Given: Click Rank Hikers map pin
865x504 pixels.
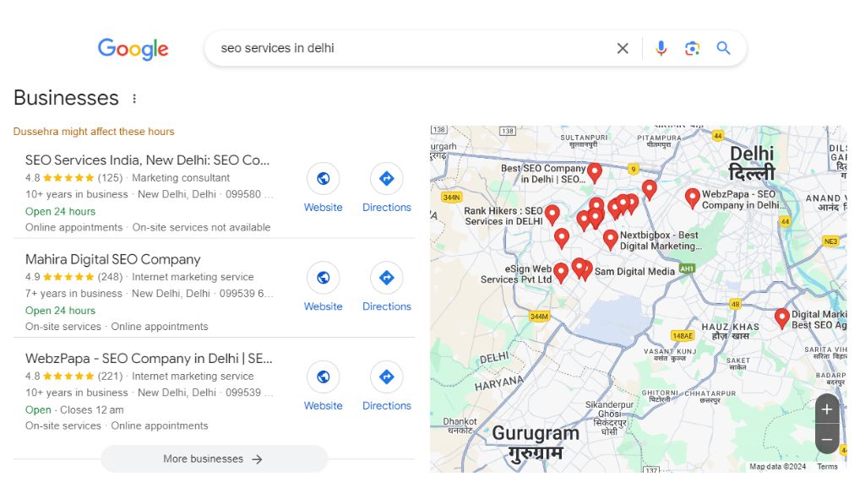Looking at the screenshot, I should tap(552, 214).
